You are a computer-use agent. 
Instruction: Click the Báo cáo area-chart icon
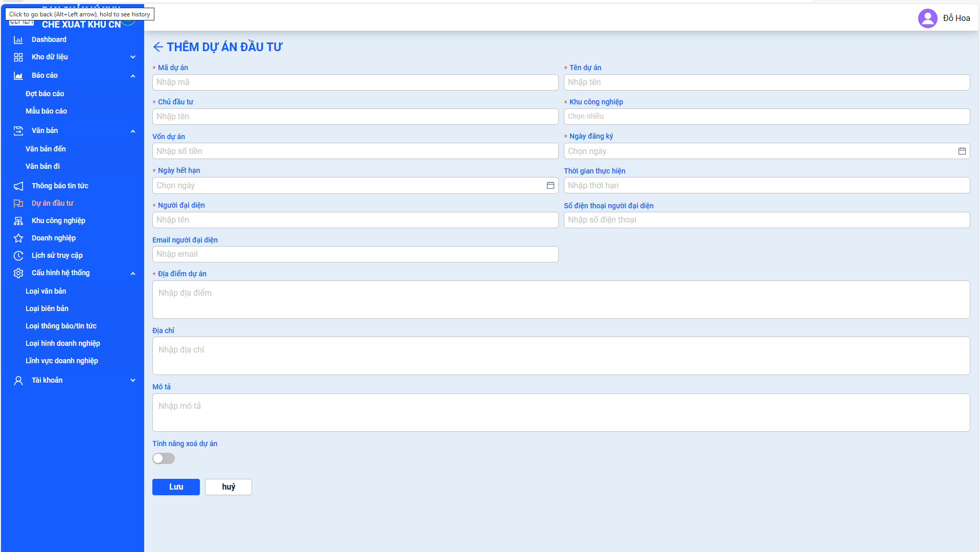point(18,76)
